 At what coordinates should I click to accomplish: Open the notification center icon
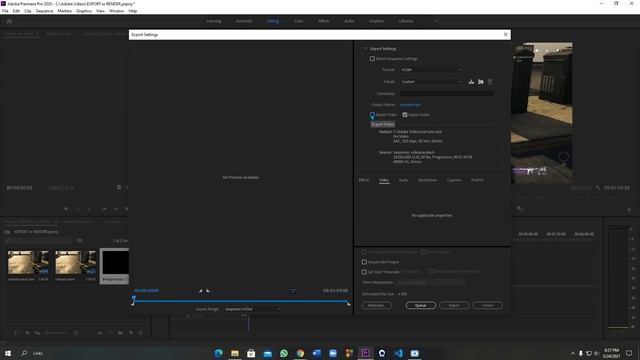tap(629, 353)
